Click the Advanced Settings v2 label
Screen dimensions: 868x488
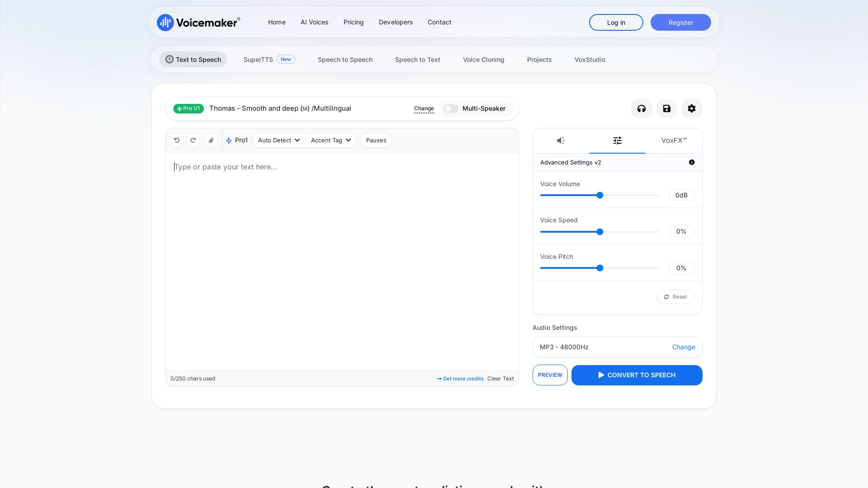coord(571,162)
